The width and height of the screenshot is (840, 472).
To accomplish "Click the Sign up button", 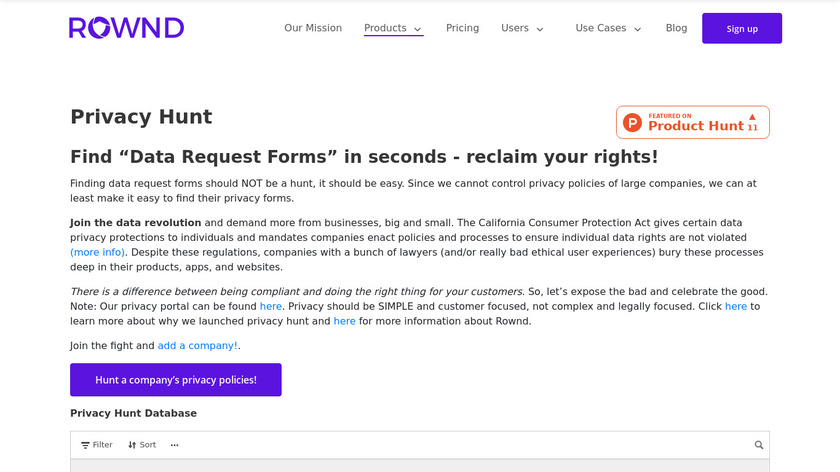I will (741, 28).
